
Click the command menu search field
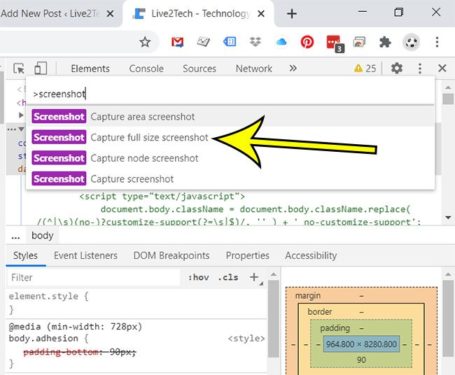pyautogui.click(x=230, y=94)
